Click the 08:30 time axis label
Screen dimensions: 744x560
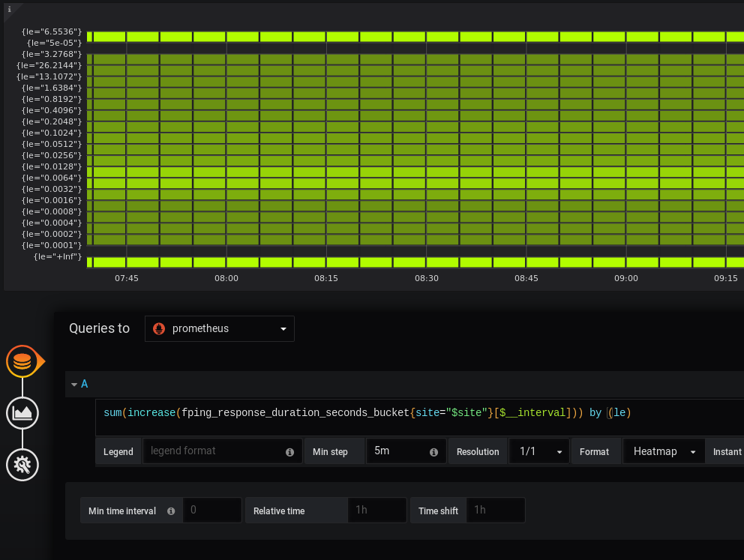427,278
